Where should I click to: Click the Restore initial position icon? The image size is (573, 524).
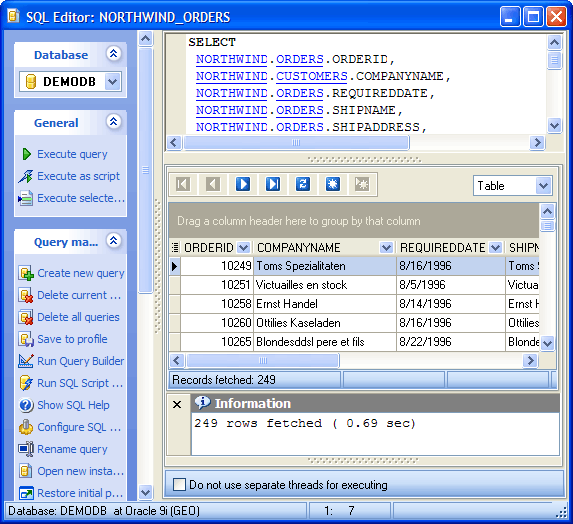[x=26, y=493]
